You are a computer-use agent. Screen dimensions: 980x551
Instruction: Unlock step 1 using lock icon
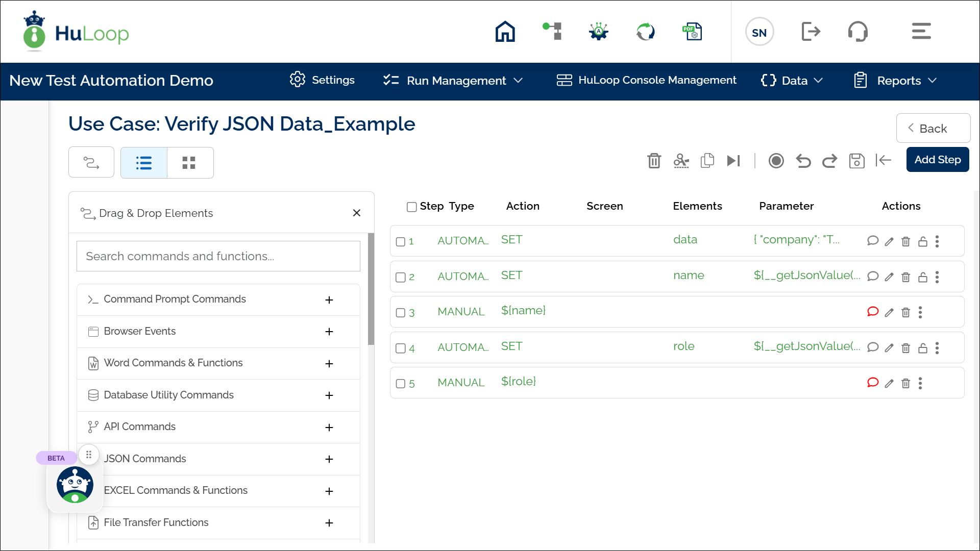(x=923, y=242)
